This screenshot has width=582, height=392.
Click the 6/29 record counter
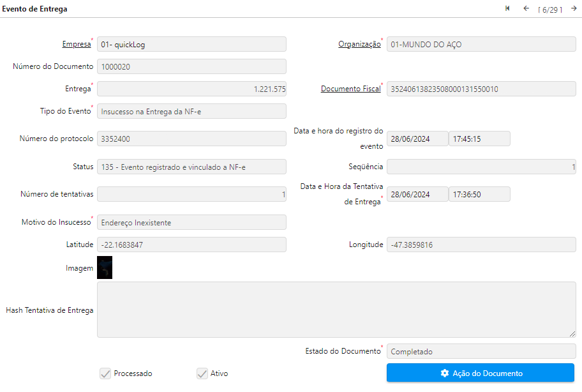[x=549, y=10]
